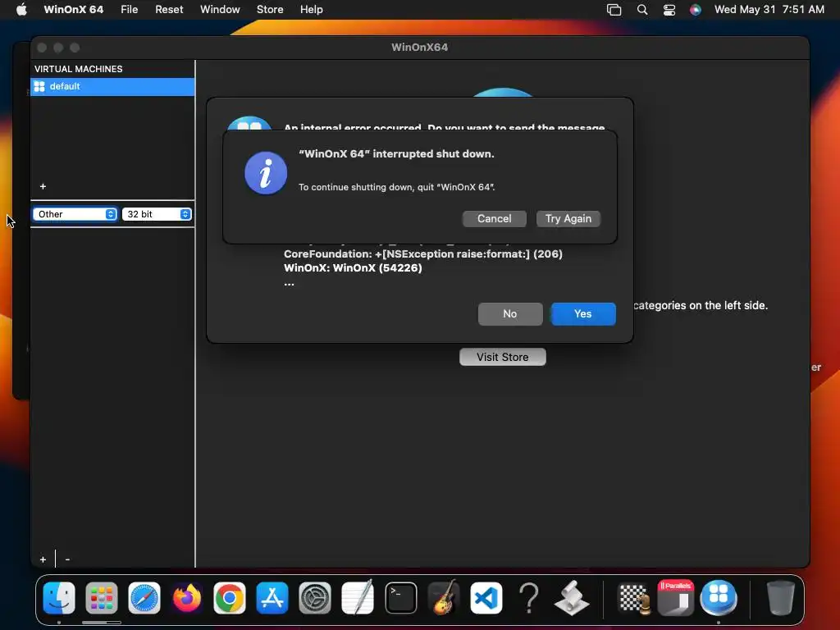Click the WinOnX icon in error dialog
The height and width of the screenshot is (630, 840).
click(249, 124)
